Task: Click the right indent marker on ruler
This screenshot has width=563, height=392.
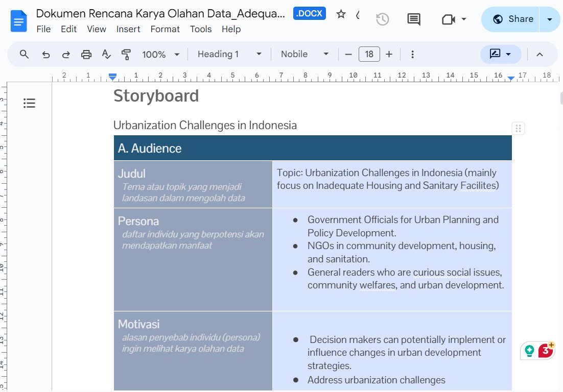Action: point(511,78)
